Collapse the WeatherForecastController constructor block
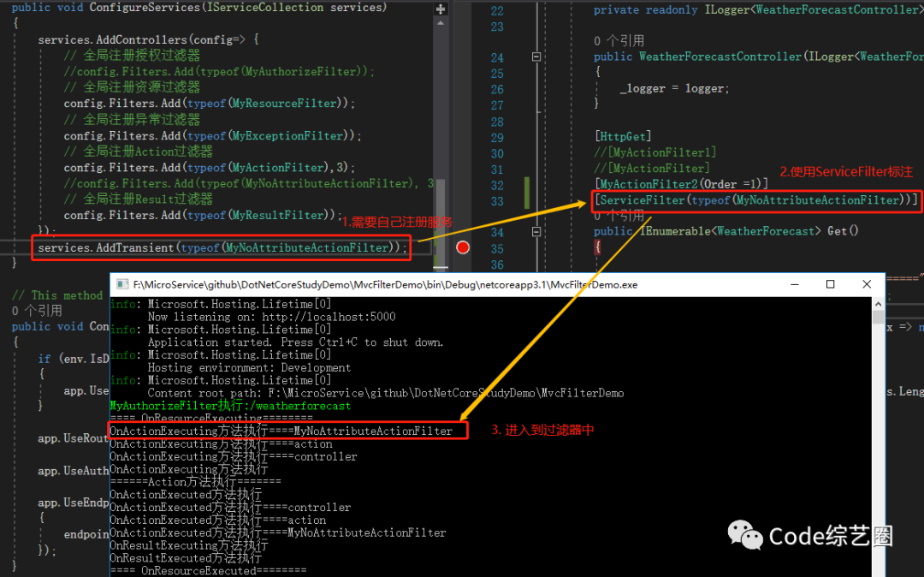Screen dimensions: 924x577 point(536,57)
